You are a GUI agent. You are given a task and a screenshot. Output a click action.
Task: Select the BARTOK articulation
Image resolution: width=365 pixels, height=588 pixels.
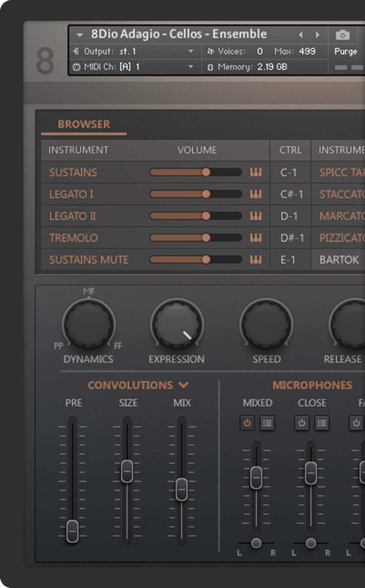(339, 260)
